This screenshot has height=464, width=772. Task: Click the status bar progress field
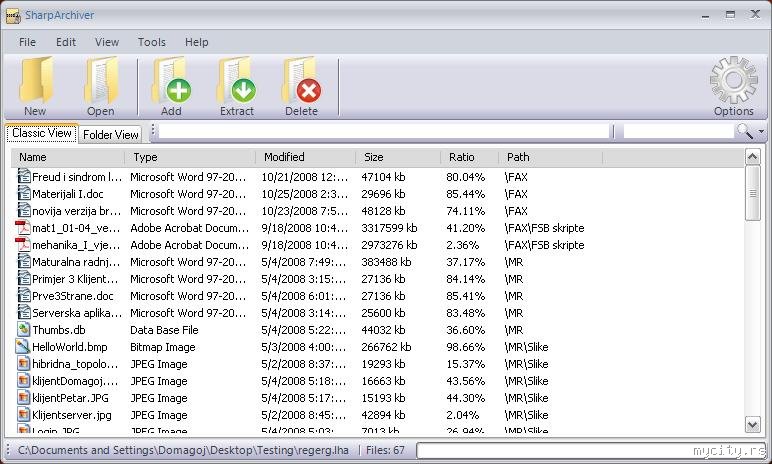tap(591, 450)
